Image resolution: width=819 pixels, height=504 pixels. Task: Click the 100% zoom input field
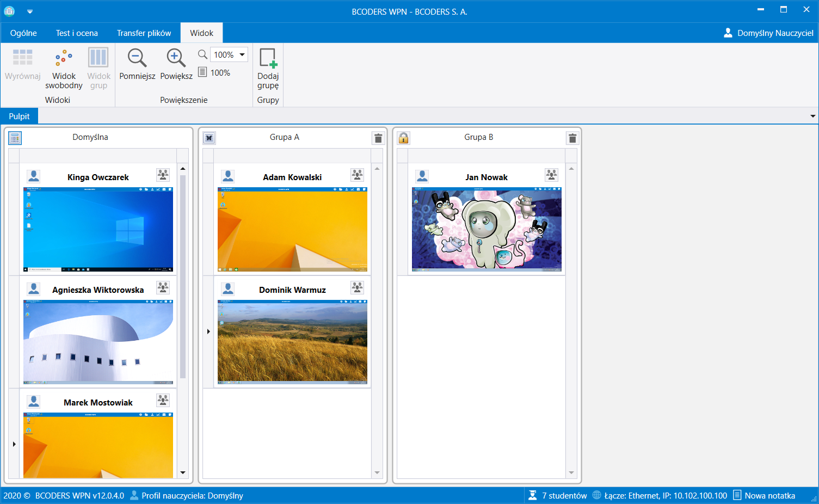(224, 54)
